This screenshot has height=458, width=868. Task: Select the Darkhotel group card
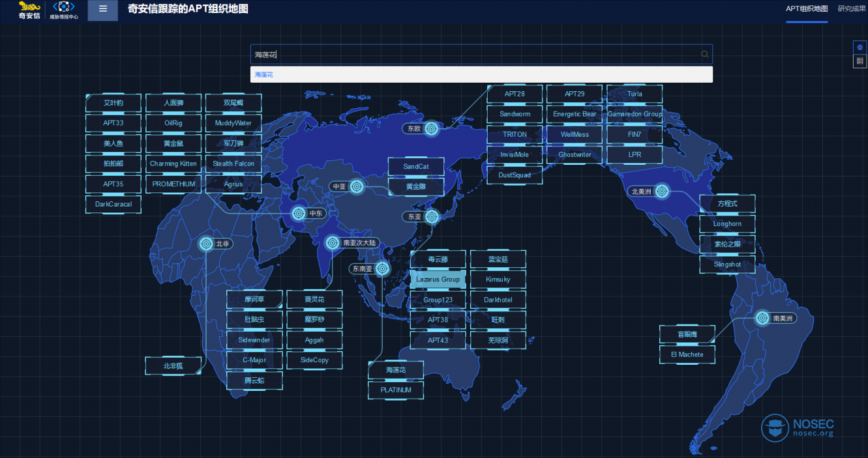498,300
